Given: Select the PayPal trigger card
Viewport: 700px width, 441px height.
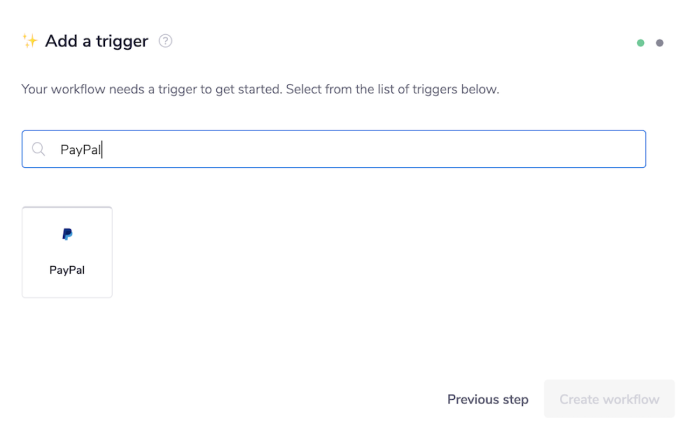Looking at the screenshot, I should [67, 252].
